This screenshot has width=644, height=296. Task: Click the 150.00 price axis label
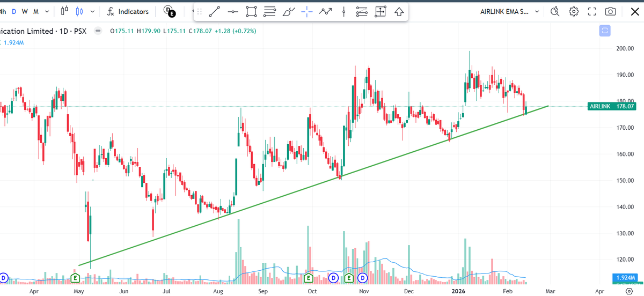625,180
